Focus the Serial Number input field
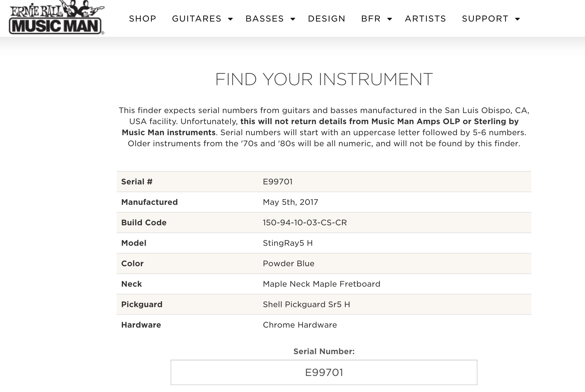 tap(324, 372)
